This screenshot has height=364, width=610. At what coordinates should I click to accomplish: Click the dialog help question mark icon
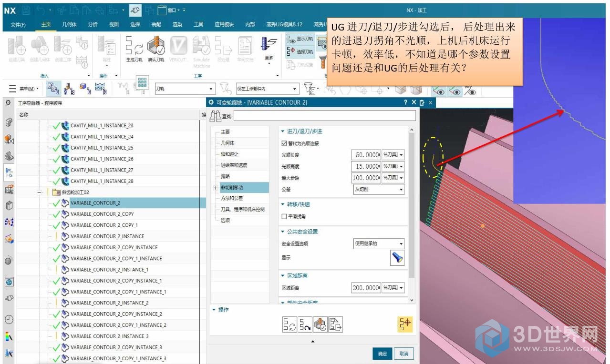click(x=406, y=102)
